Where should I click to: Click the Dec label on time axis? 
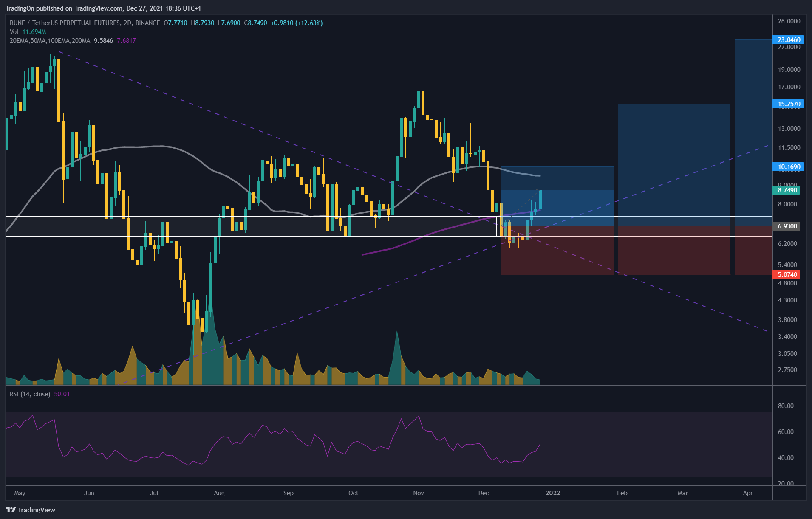pos(484,493)
